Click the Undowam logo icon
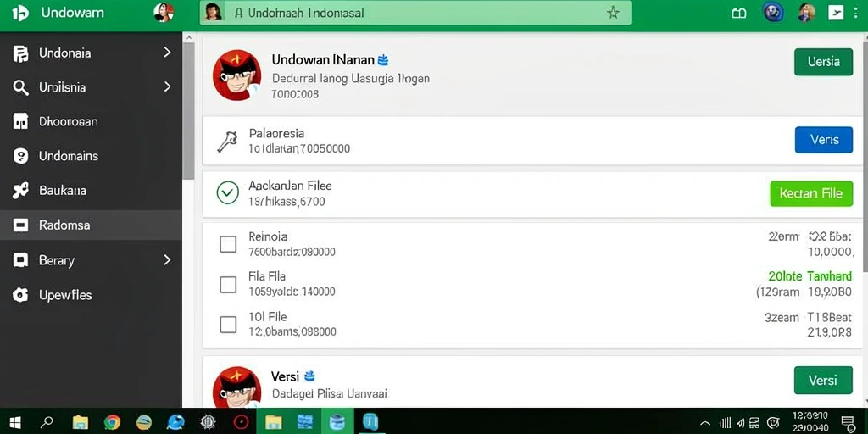The image size is (868, 434). pyautogui.click(x=20, y=13)
